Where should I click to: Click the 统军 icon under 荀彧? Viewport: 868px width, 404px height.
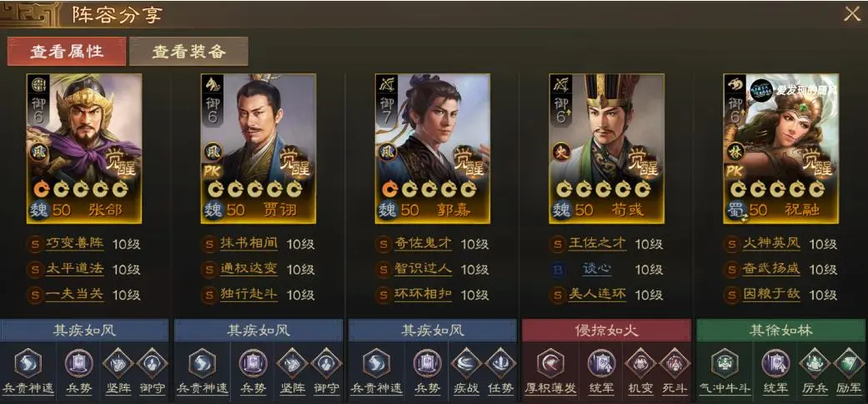point(601,364)
